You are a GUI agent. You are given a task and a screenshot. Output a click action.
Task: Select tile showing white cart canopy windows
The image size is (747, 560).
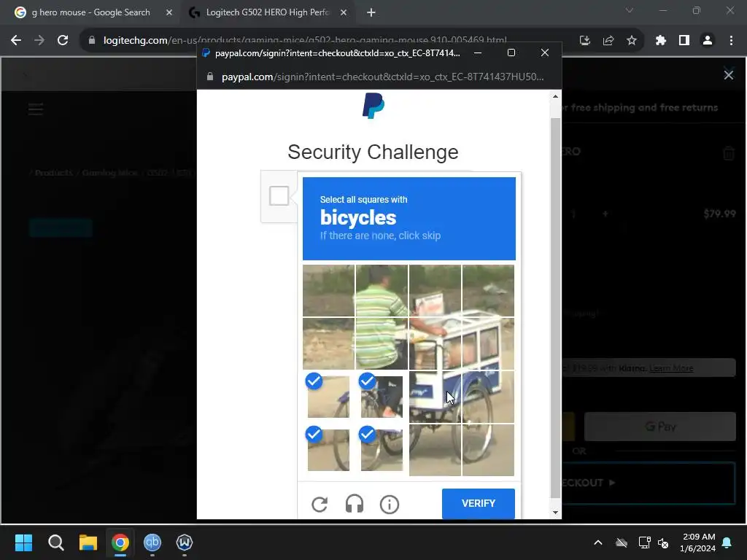[x=488, y=343]
